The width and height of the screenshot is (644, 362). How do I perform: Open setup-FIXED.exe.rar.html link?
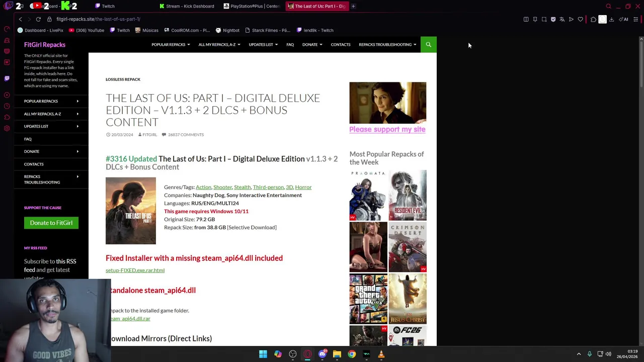point(135,270)
